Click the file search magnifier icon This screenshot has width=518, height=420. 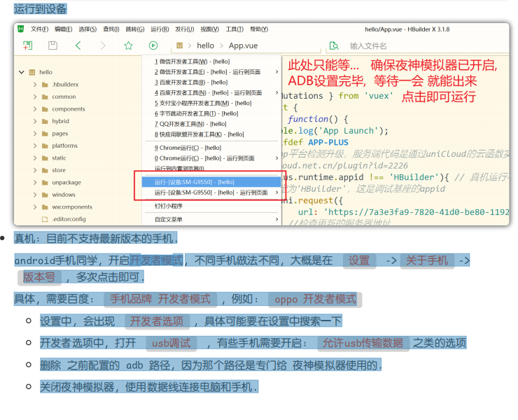pos(334,45)
